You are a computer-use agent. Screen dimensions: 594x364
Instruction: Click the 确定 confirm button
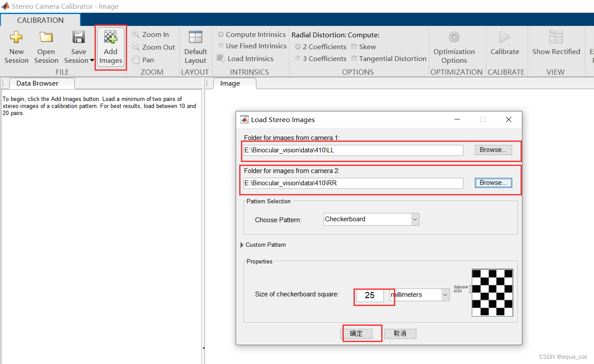357,334
